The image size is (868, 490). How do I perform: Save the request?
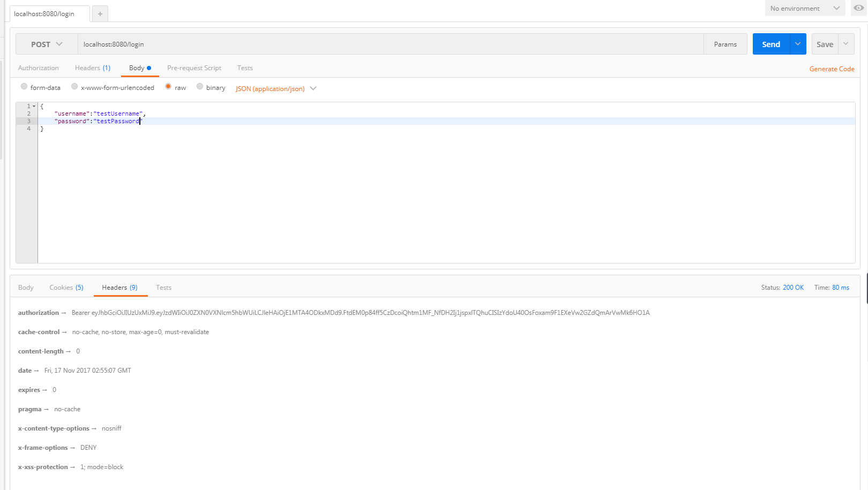click(x=825, y=44)
